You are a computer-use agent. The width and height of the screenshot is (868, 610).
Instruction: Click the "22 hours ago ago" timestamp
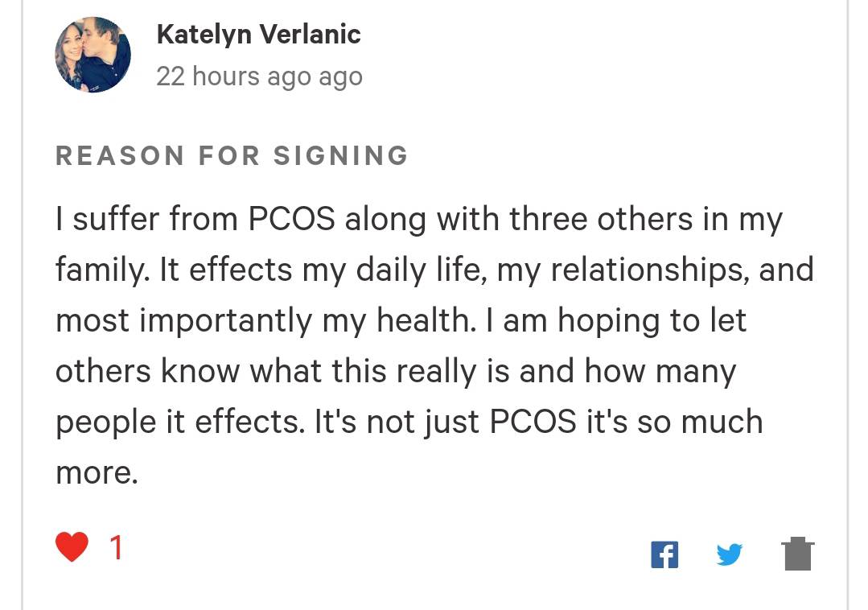click(x=259, y=77)
